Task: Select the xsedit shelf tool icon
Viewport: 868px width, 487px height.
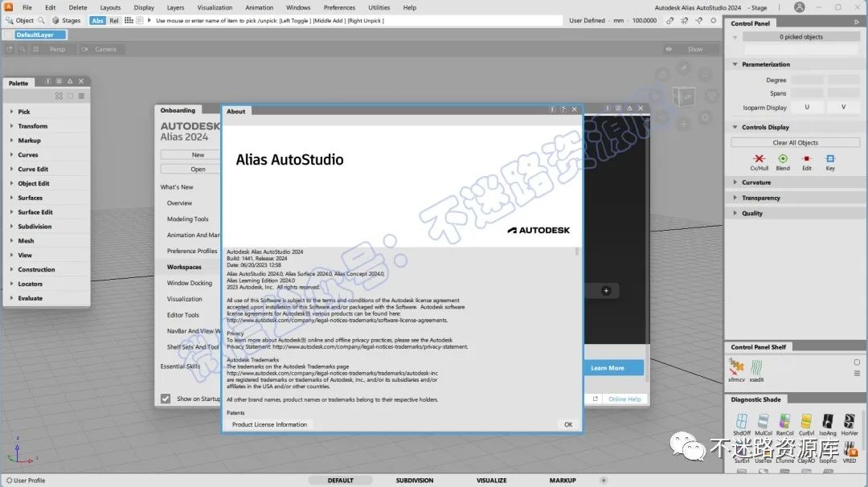Action: [x=757, y=367]
